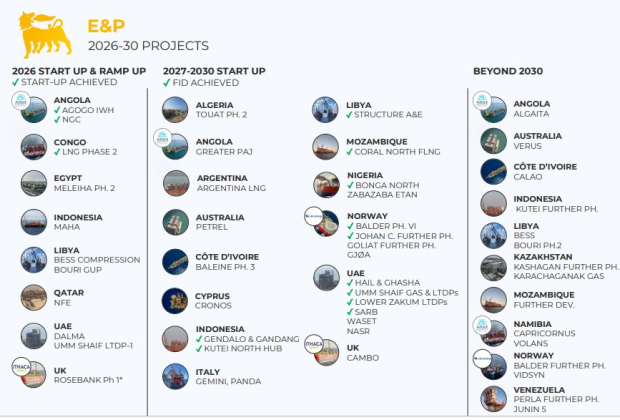Select the Cyprus Cronos project icon
The image size is (620, 420).
(176, 300)
